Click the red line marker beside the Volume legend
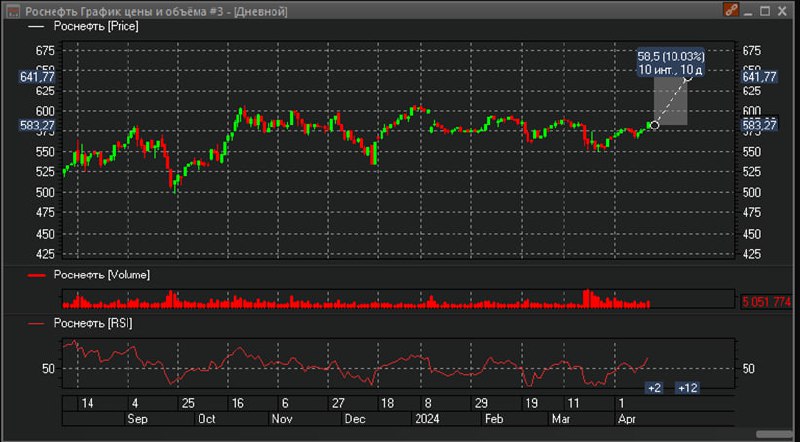The height and width of the screenshot is (442, 800). point(36,275)
